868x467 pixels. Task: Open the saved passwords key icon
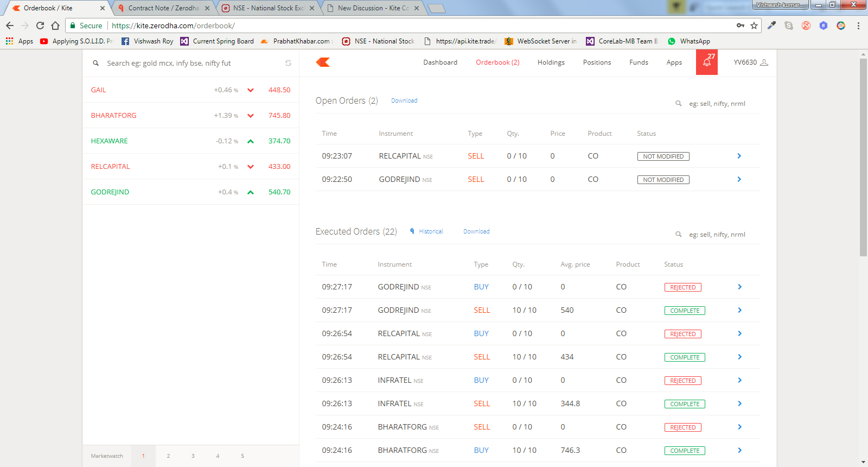pos(741,26)
